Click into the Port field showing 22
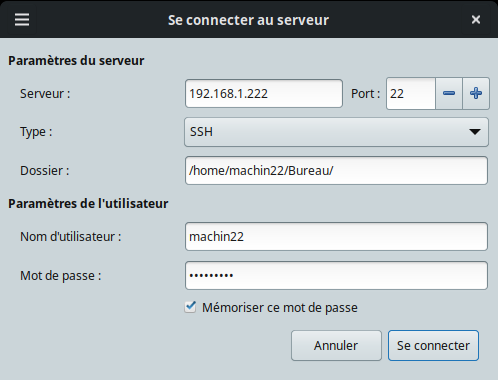This screenshot has width=498, height=380. click(x=411, y=94)
